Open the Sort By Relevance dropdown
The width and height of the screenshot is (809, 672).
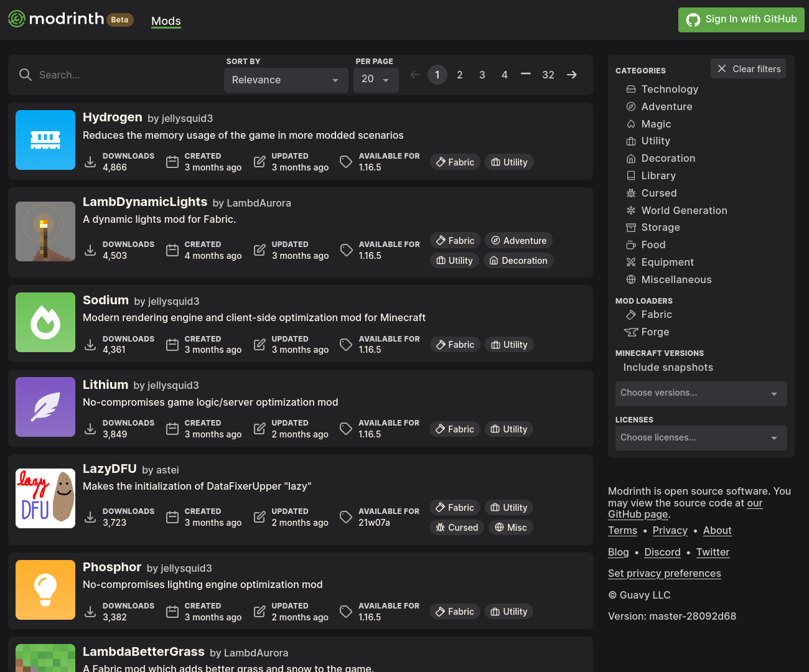point(286,80)
